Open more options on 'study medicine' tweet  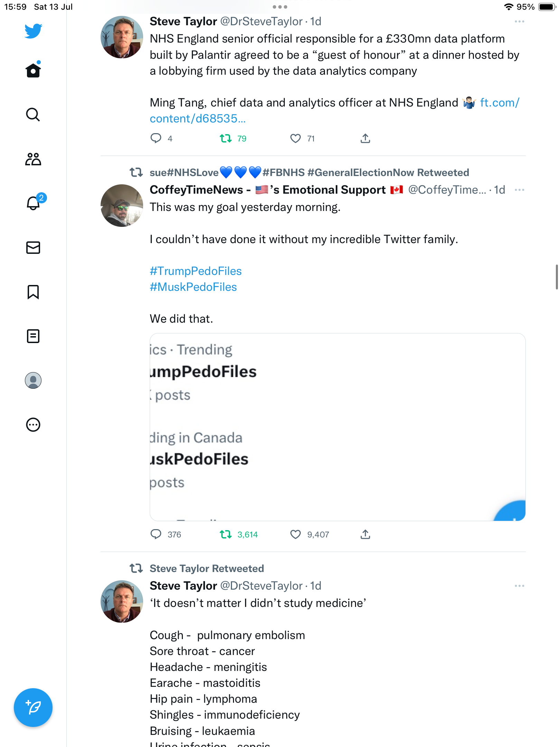tap(519, 586)
